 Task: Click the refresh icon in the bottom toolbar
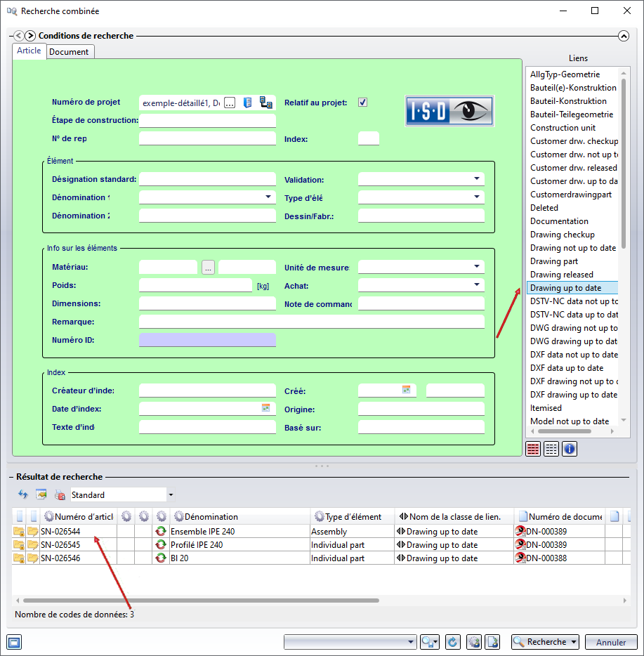tap(452, 642)
